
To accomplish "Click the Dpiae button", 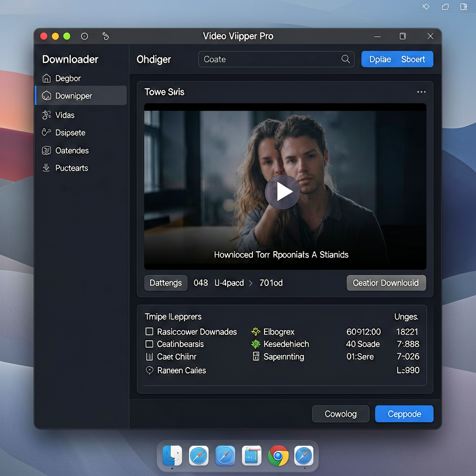I will tap(380, 59).
